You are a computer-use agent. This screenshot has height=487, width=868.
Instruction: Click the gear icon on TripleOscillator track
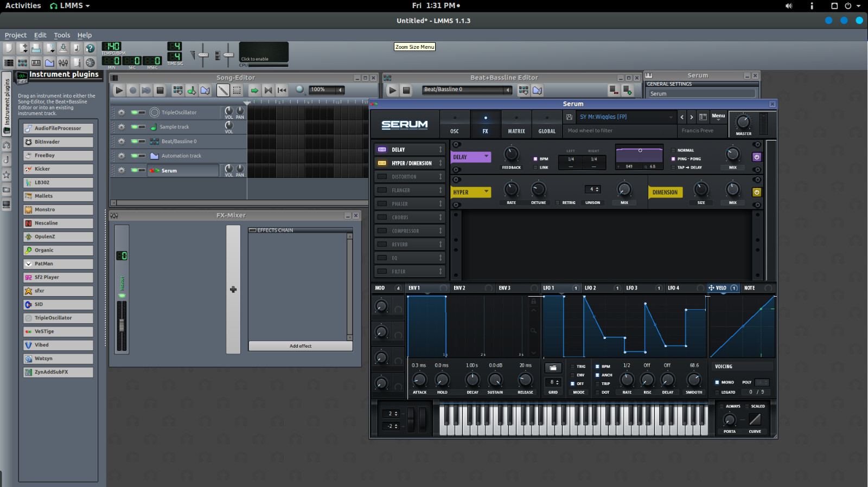tap(122, 112)
